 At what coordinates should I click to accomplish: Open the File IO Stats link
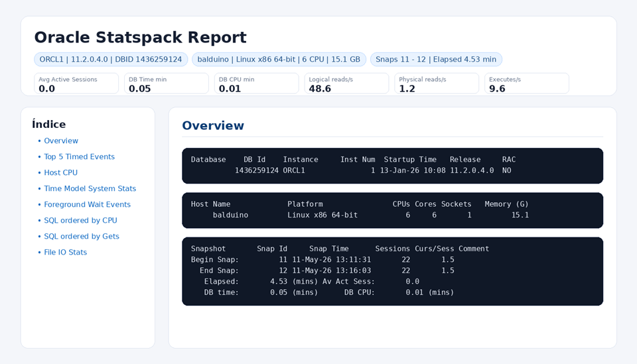(66, 253)
